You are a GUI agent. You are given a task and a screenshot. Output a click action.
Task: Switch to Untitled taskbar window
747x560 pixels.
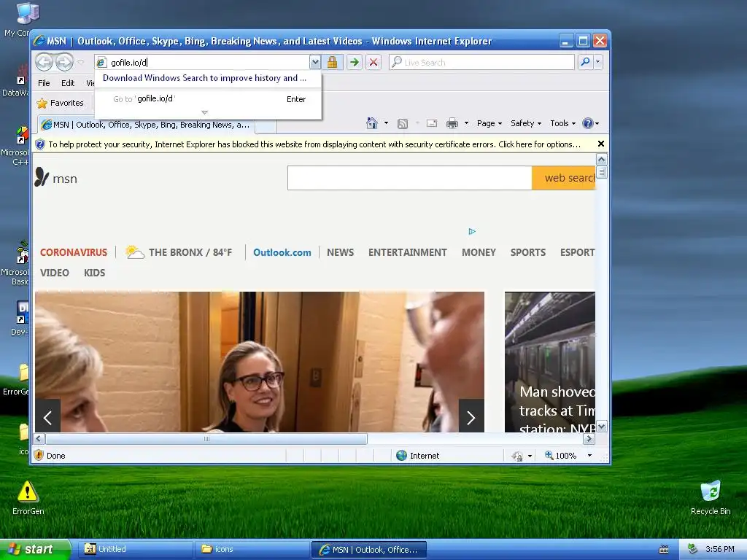click(x=134, y=550)
